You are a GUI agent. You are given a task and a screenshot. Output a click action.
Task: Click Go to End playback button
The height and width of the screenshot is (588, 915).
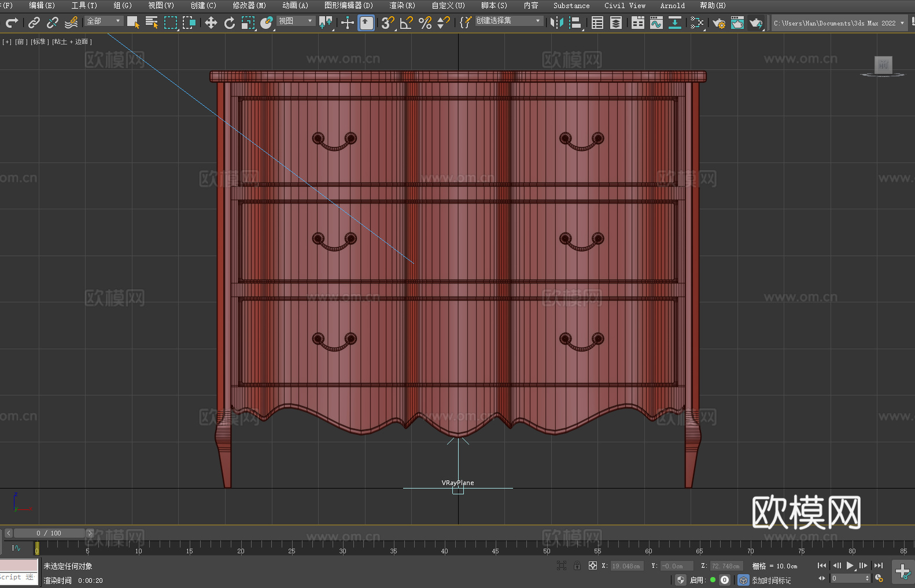pos(879,565)
